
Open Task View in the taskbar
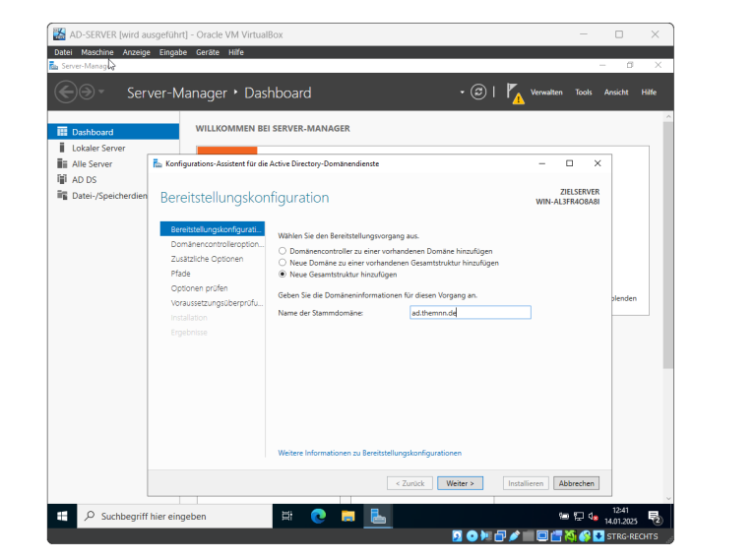pos(286,516)
